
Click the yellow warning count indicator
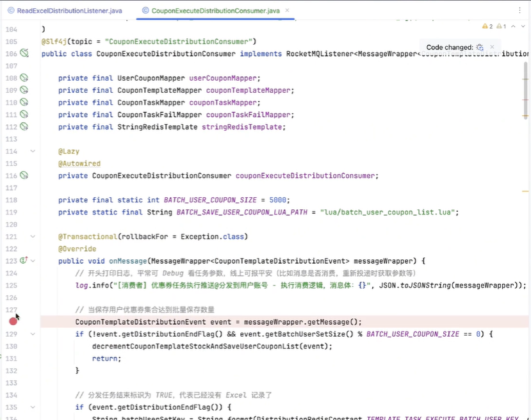click(487, 27)
